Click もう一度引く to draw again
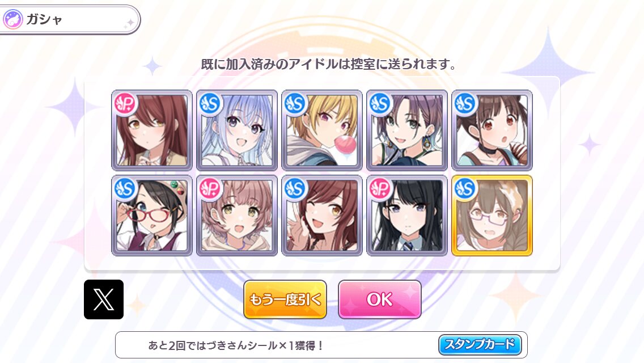Screen dimensions: 644x363 285,299
